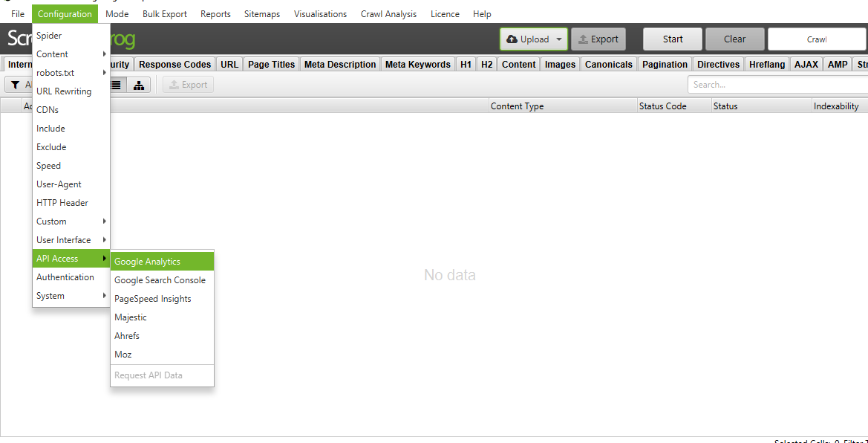The image size is (868, 443).
Task: Click the Search input field
Action: pyautogui.click(x=776, y=85)
